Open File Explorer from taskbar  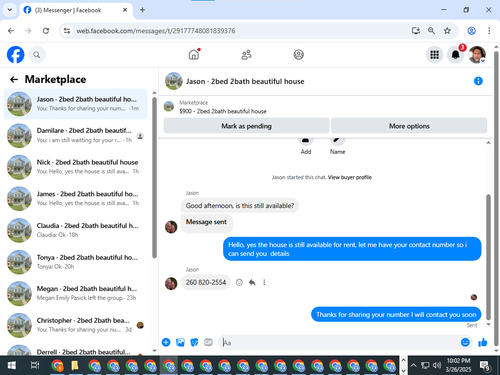(75, 365)
